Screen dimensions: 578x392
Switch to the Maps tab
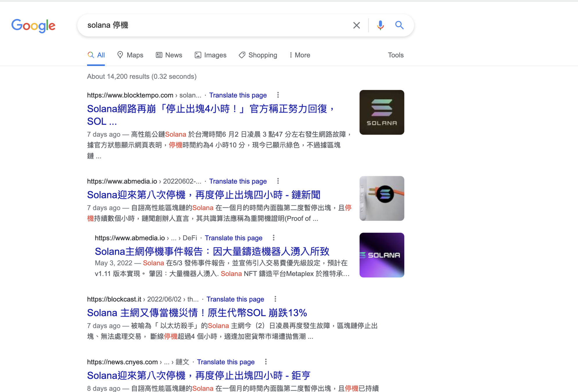tap(130, 55)
